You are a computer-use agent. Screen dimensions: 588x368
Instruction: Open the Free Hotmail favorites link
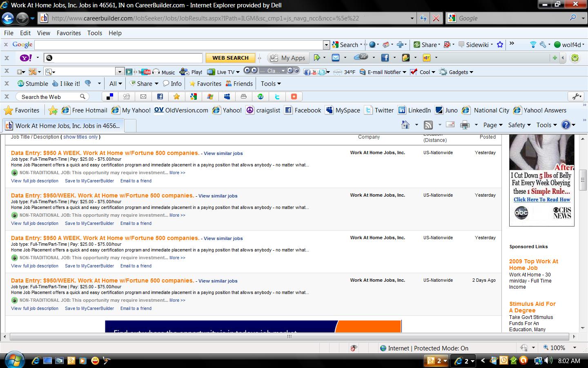click(85, 110)
